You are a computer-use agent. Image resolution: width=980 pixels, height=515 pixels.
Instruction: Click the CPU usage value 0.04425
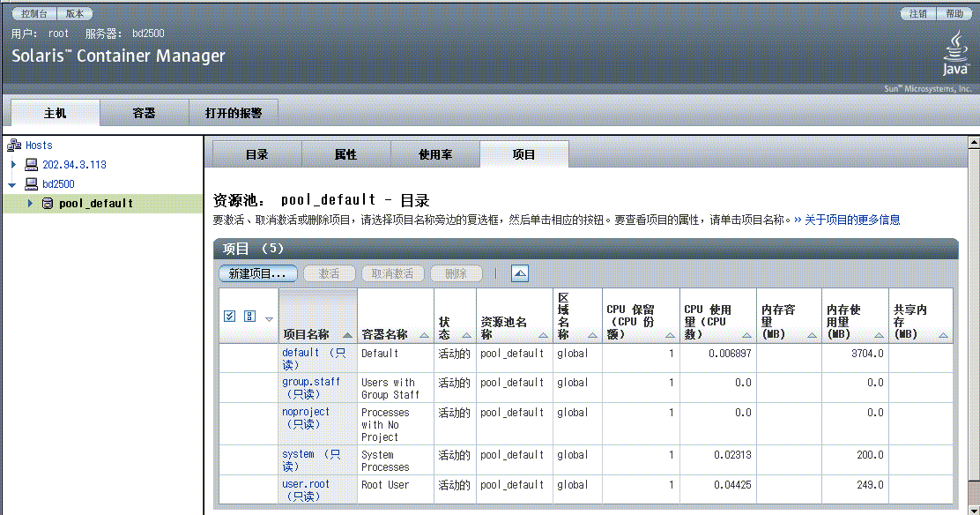(732, 485)
